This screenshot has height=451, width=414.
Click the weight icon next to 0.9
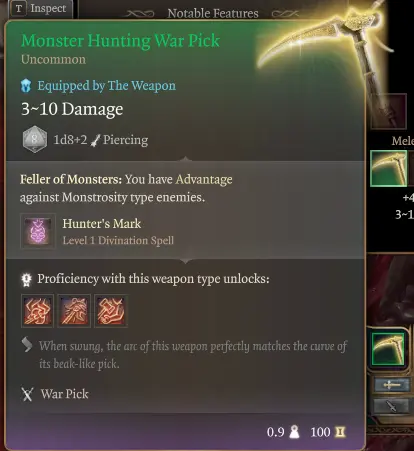(294, 432)
